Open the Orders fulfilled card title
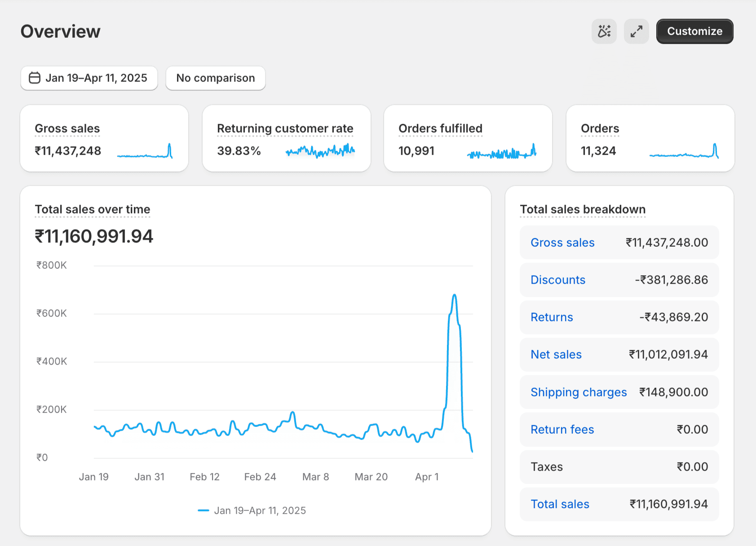Image resolution: width=756 pixels, height=546 pixels. tap(441, 129)
